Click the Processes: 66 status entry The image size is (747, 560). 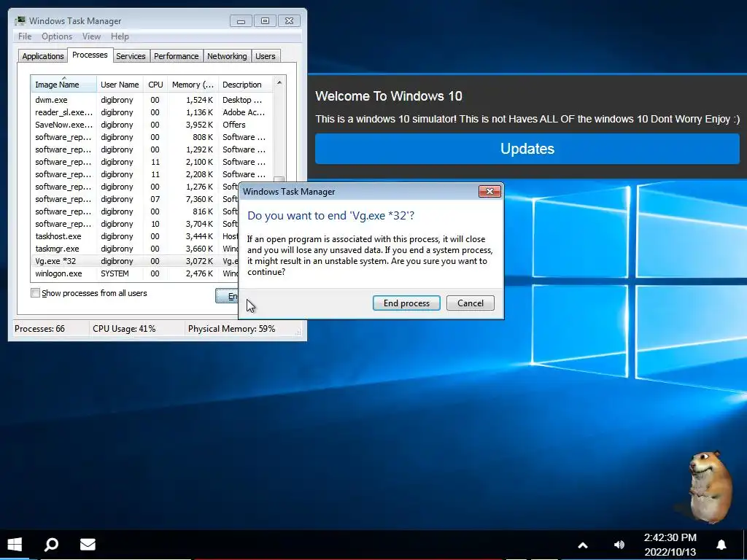[x=39, y=329]
